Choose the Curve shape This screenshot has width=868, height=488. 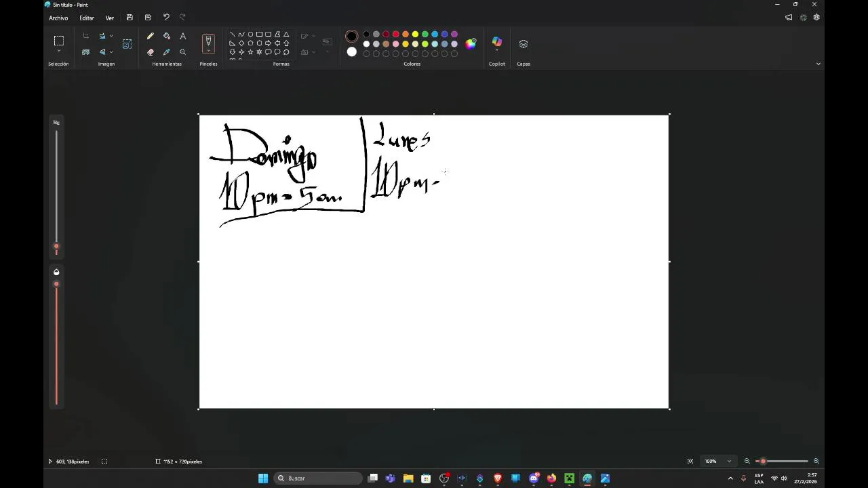coord(241,34)
